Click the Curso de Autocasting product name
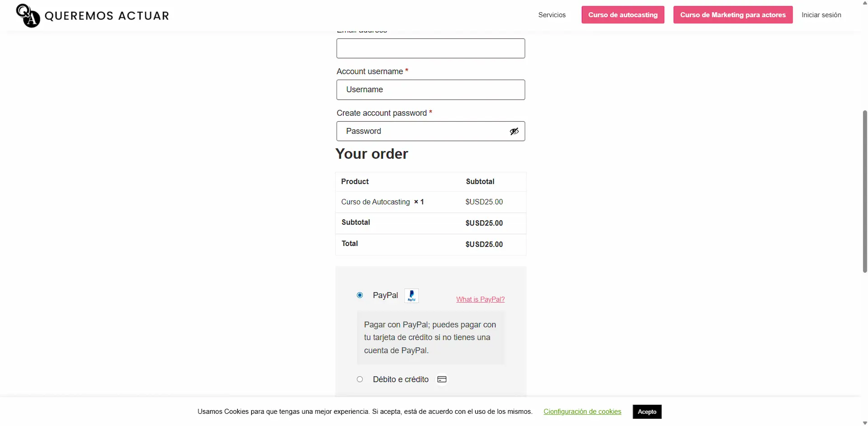 point(375,202)
